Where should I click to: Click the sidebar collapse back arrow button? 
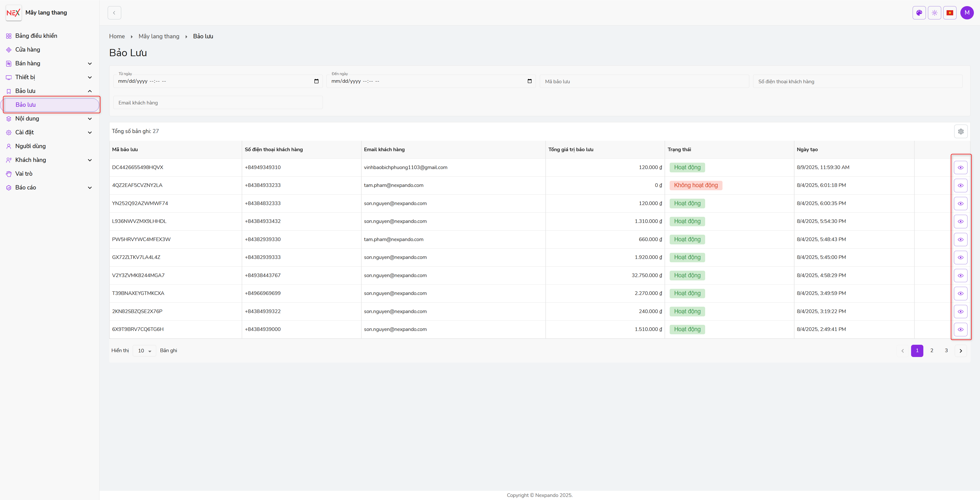coord(114,13)
